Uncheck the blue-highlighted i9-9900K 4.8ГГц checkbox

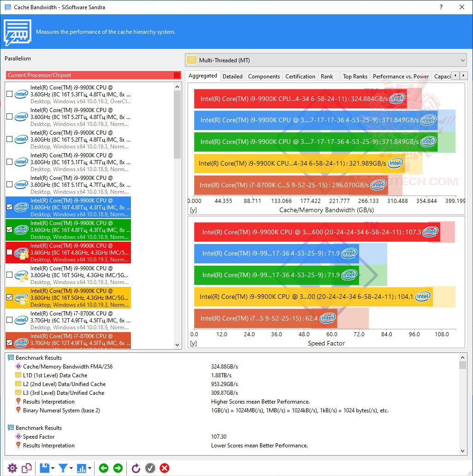tap(9, 207)
